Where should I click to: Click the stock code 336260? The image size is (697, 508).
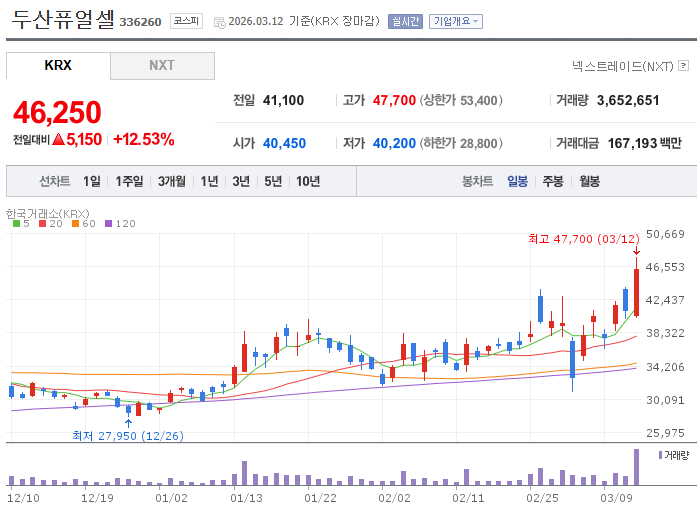click(x=140, y=22)
